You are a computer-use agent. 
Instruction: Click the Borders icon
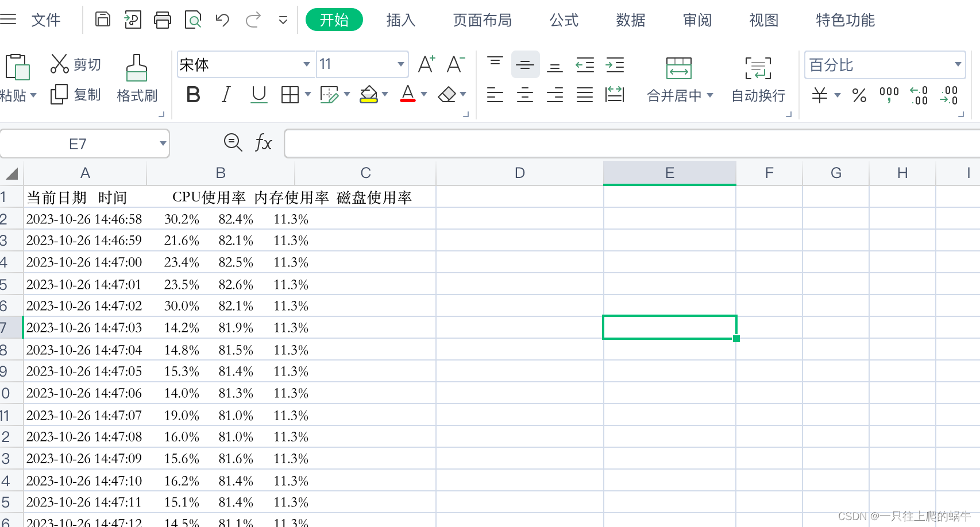(290, 95)
